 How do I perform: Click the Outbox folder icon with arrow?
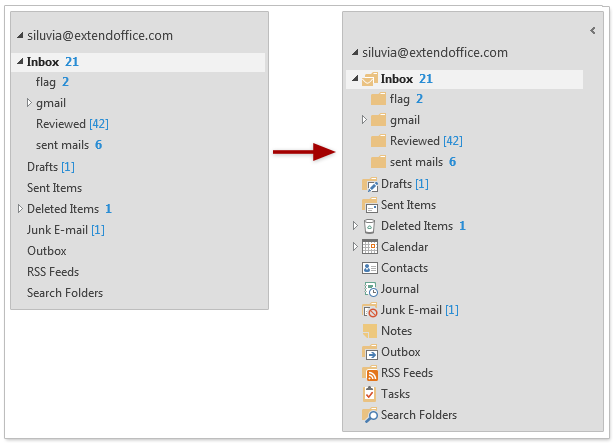(370, 352)
